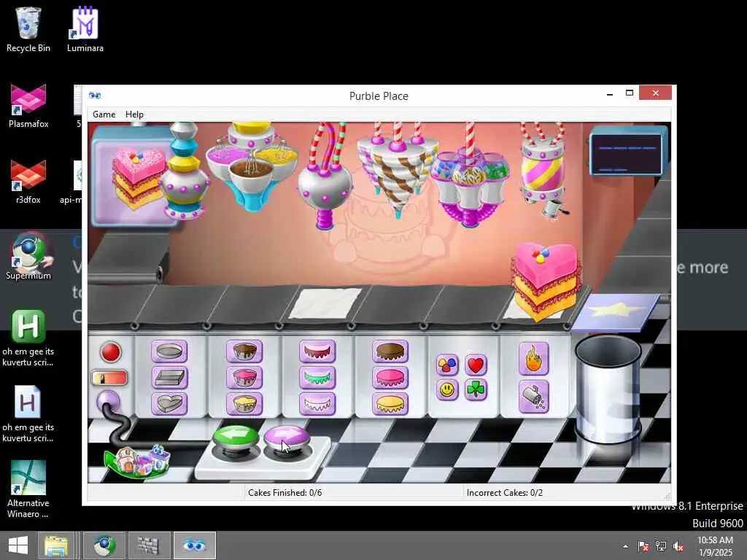Click the red round stop button
This screenshot has height=560, width=747.
(111, 352)
